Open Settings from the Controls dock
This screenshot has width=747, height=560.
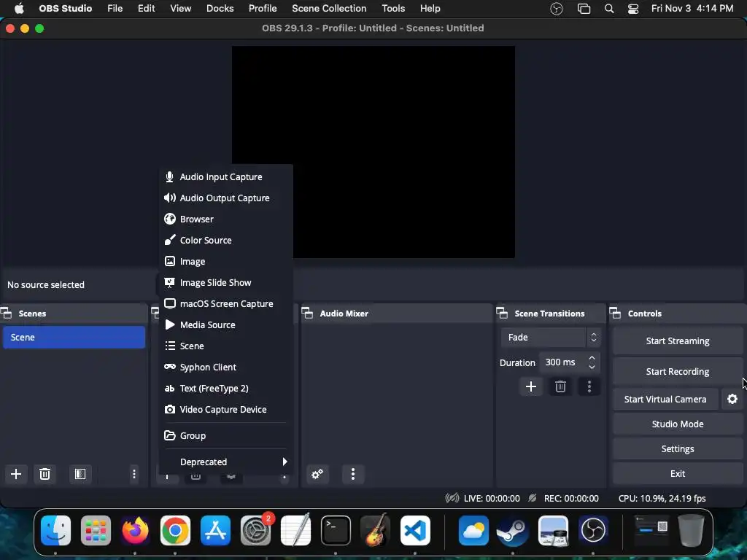[678, 448]
